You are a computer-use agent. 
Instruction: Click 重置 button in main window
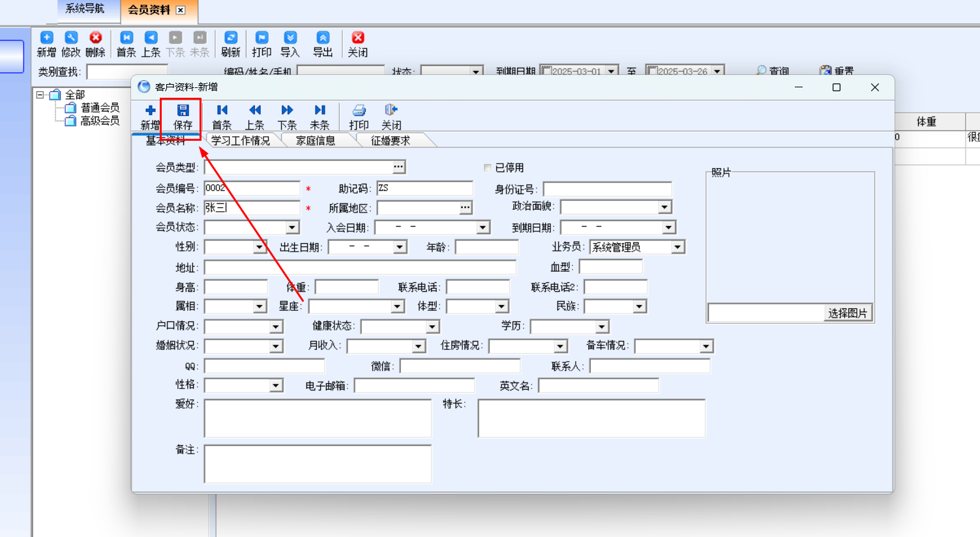pos(837,71)
